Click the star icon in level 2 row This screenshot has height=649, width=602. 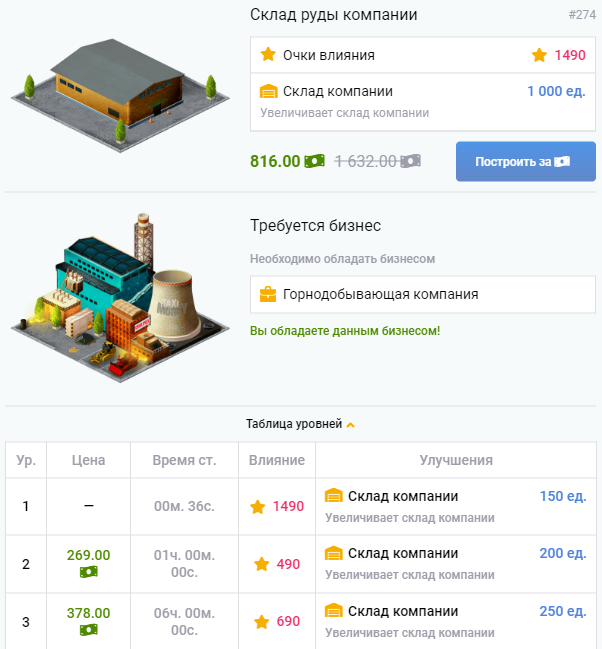(x=261, y=564)
